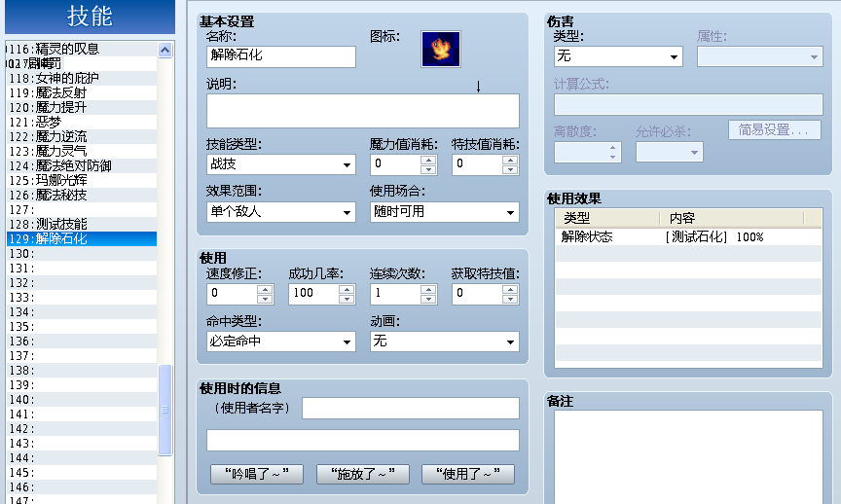Decrease 连续次数 with the down arrow

coord(428,299)
